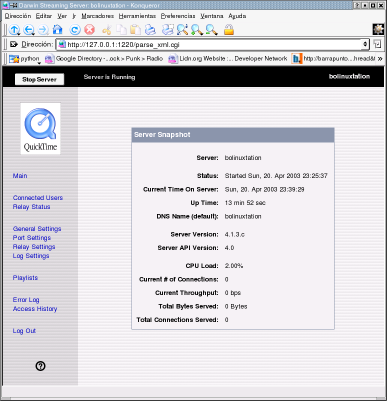Click the Paste clipboard icon
Viewport: 387px width, 401px height.
click(x=135, y=30)
